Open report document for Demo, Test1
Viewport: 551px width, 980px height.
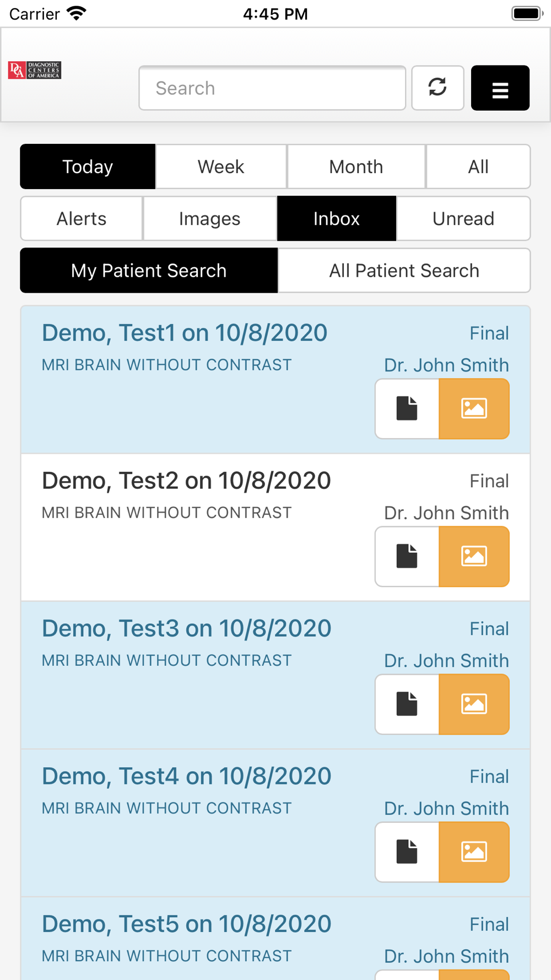(x=407, y=408)
